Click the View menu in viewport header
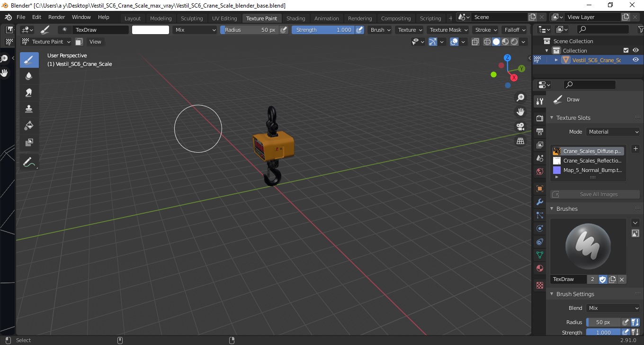 pos(95,42)
